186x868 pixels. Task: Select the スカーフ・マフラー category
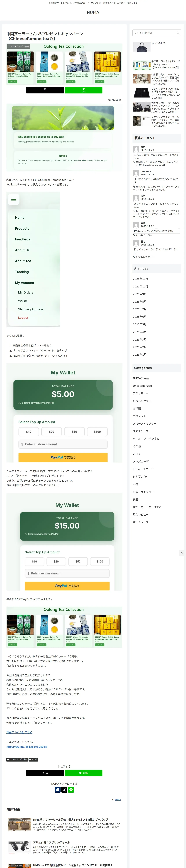tap(144, 424)
